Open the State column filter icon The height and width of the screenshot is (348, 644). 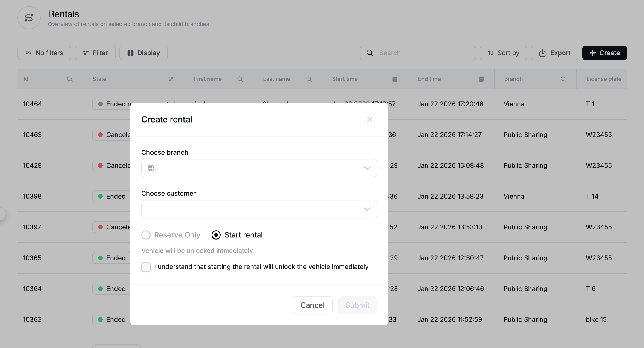[171, 79]
